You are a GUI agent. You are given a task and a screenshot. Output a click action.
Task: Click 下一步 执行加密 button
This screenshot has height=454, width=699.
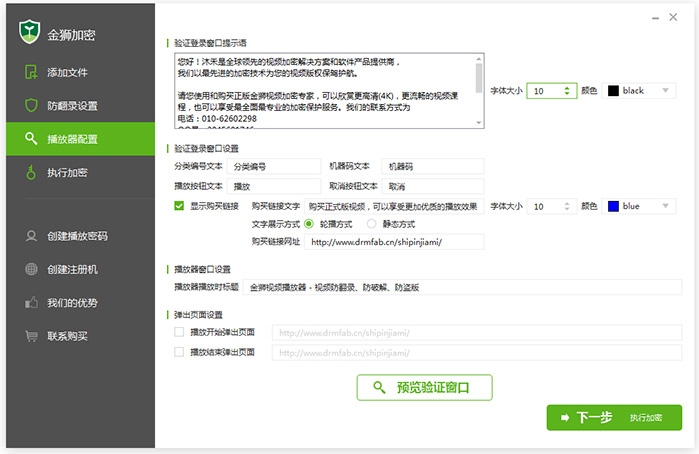pos(614,417)
